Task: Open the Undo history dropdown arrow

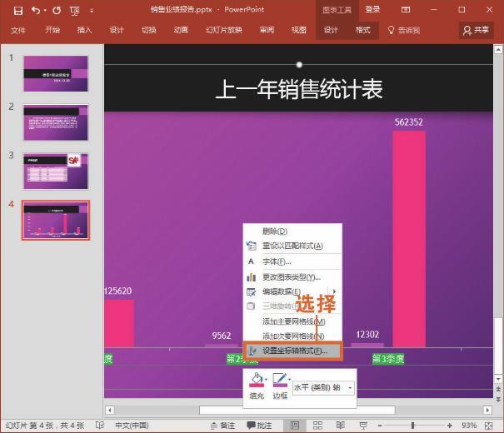Action: point(45,11)
